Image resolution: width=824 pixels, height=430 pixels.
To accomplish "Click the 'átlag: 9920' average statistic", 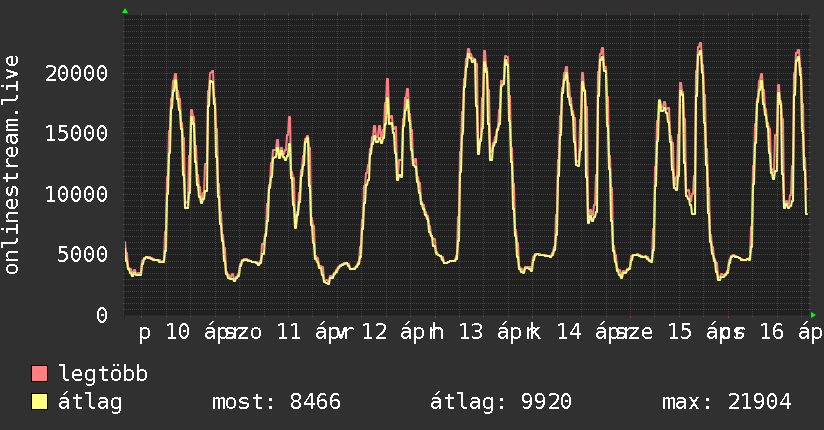I will click(500, 402).
